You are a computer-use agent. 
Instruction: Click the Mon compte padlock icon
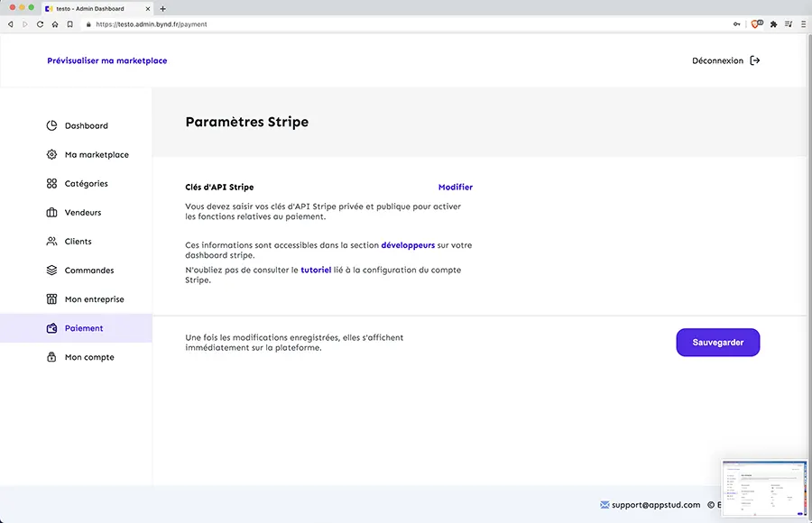point(51,357)
